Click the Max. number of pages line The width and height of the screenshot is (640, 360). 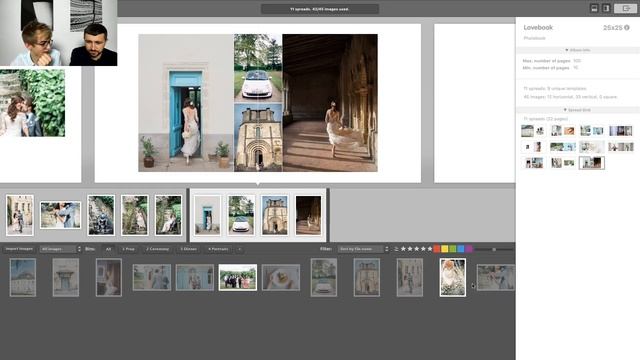[x=551, y=60]
